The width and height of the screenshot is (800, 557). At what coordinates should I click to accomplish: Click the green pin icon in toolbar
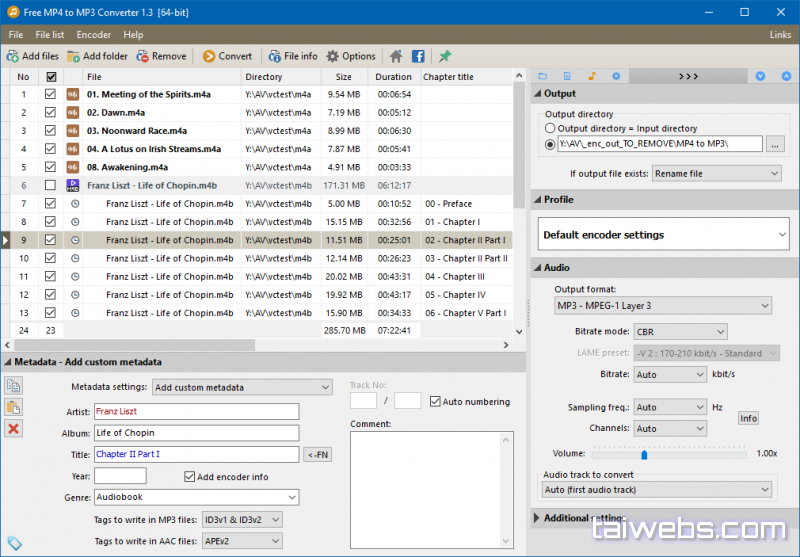pos(445,56)
